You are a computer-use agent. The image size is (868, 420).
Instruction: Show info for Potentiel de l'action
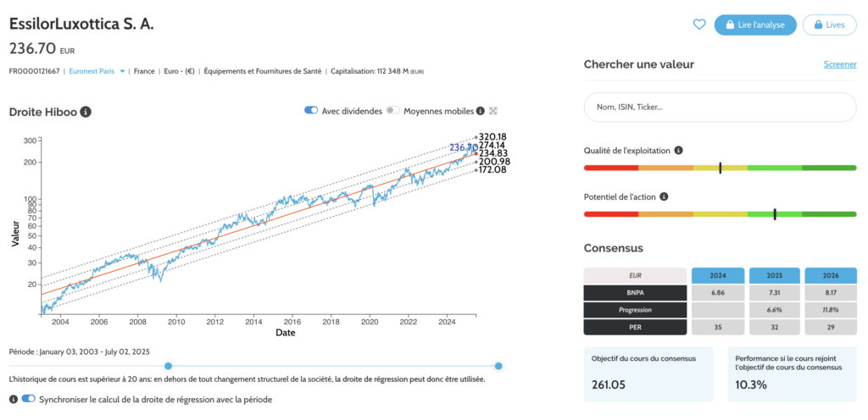(664, 196)
